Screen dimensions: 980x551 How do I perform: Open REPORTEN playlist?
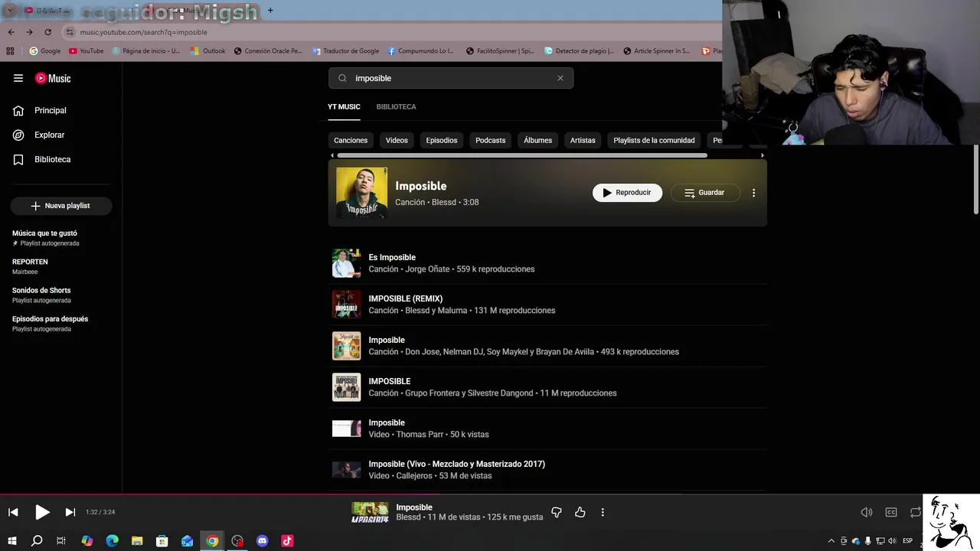click(x=60, y=266)
